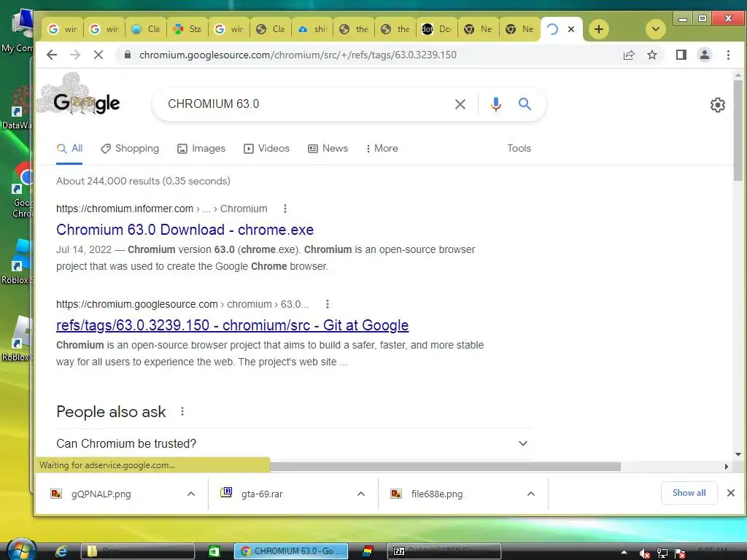
Task: Switch to the News results tab
Action: tap(328, 149)
